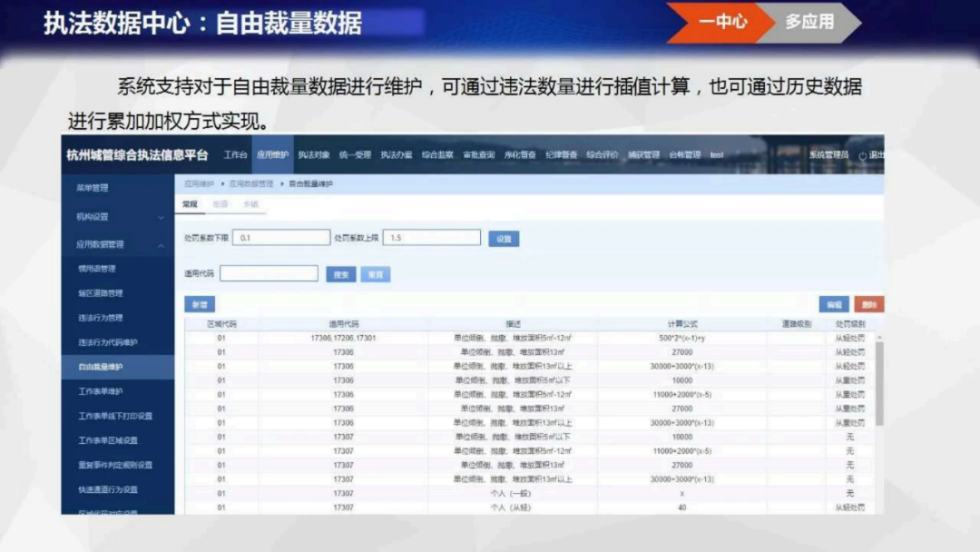Click inside the 适用代码 input field
The image size is (980, 552).
tap(269, 272)
